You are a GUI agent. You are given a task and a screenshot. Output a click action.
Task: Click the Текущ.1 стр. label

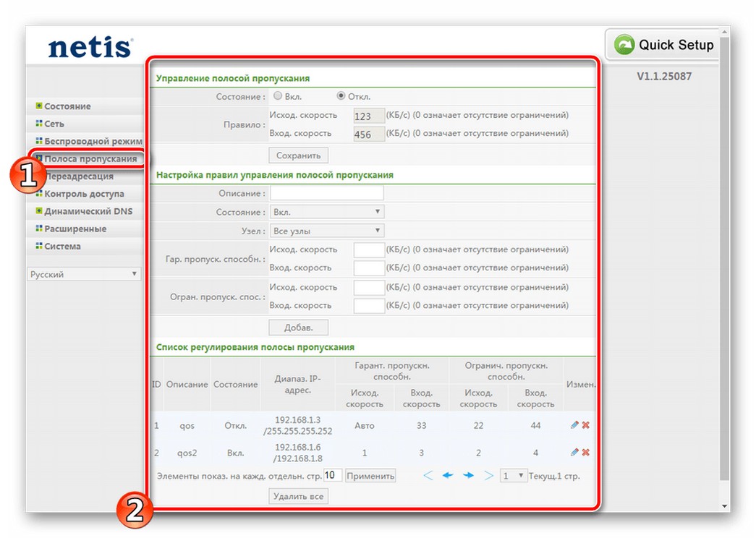[x=554, y=476]
